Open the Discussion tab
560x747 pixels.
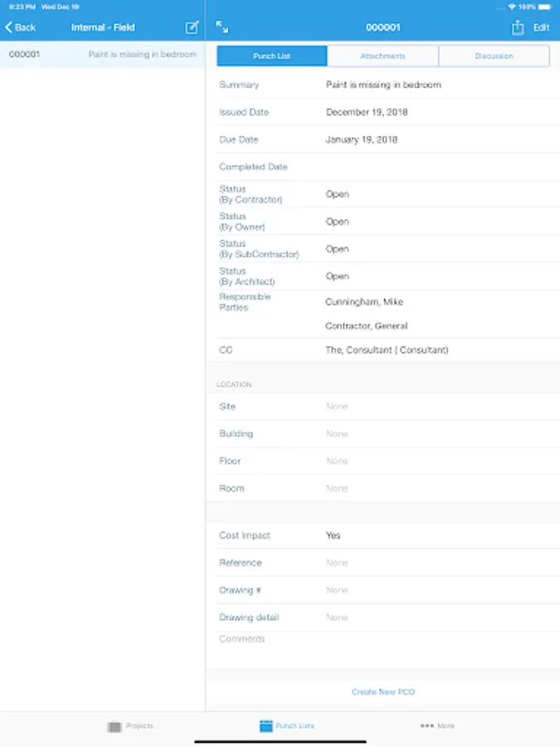coord(494,56)
